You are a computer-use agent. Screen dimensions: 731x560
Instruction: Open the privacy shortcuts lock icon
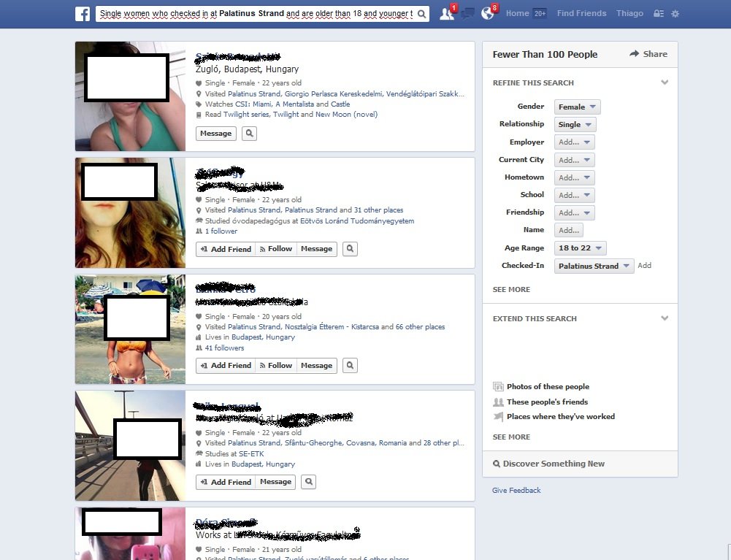click(658, 14)
